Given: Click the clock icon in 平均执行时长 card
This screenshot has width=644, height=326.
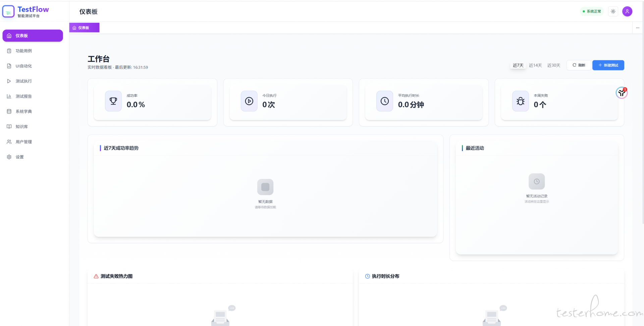Looking at the screenshot, I should tap(385, 101).
